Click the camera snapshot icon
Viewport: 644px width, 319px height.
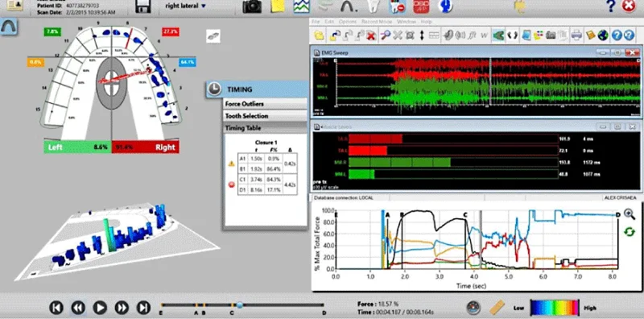[252, 6]
